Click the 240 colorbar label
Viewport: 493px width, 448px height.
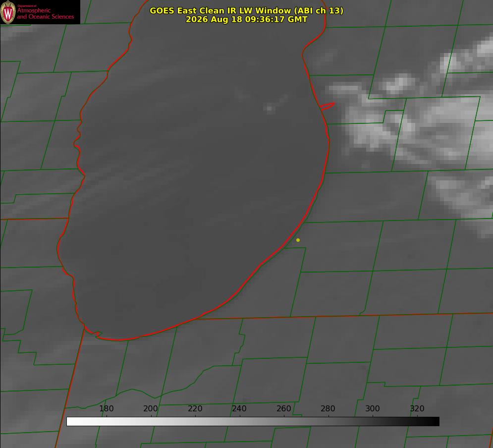click(239, 408)
